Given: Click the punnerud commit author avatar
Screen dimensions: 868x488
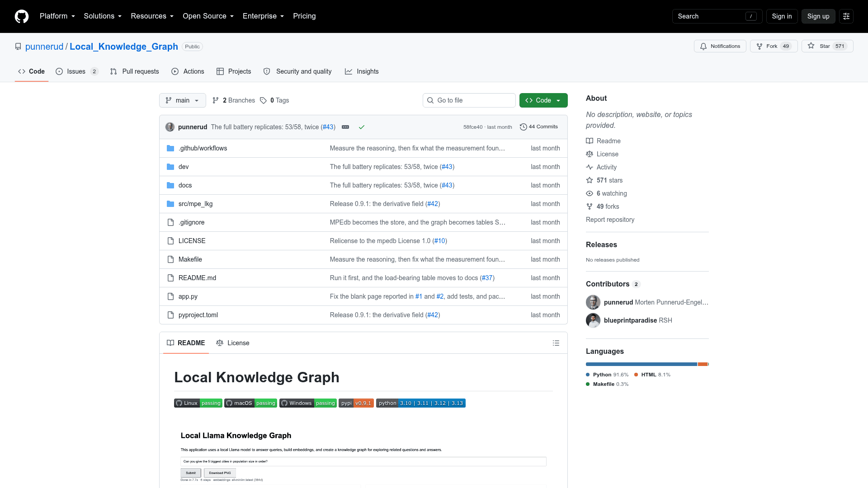Looking at the screenshot, I should 170,127.
